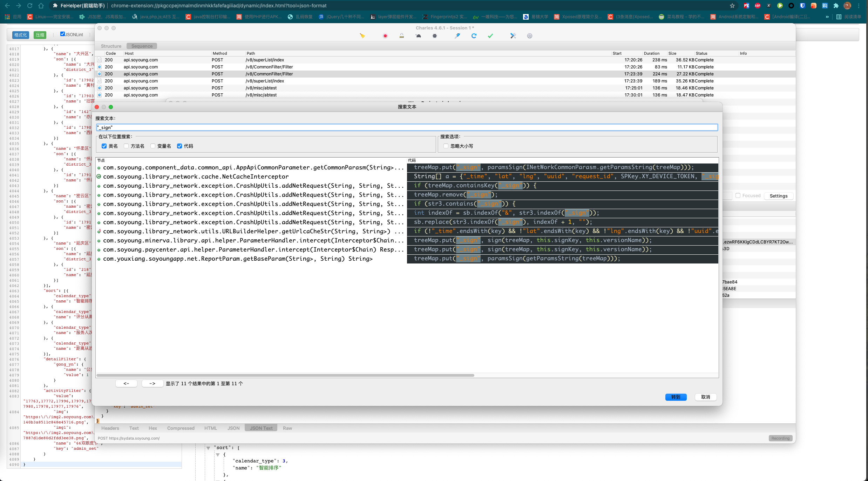
Task: Enable the 代码 search location checkbox
Action: click(180, 146)
